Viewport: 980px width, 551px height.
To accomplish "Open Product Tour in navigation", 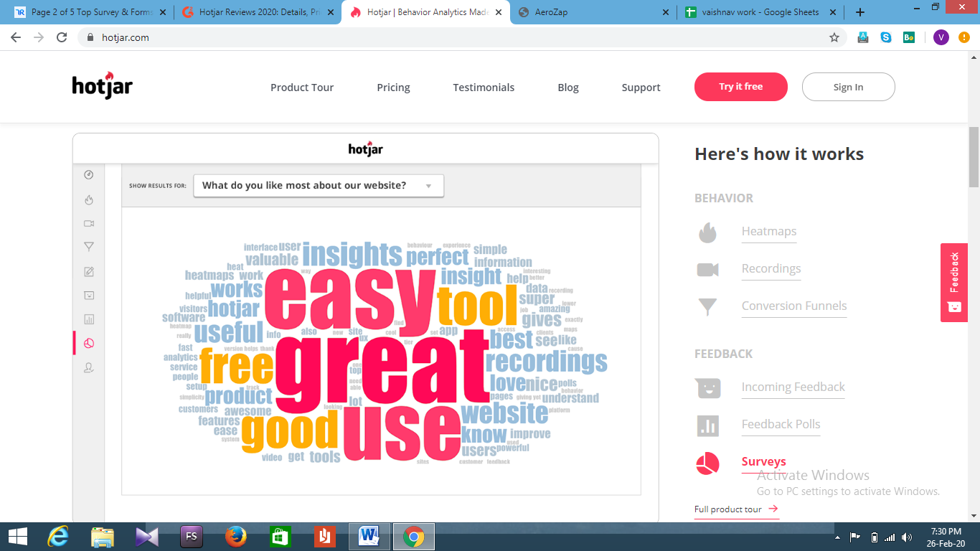I will tap(302, 88).
